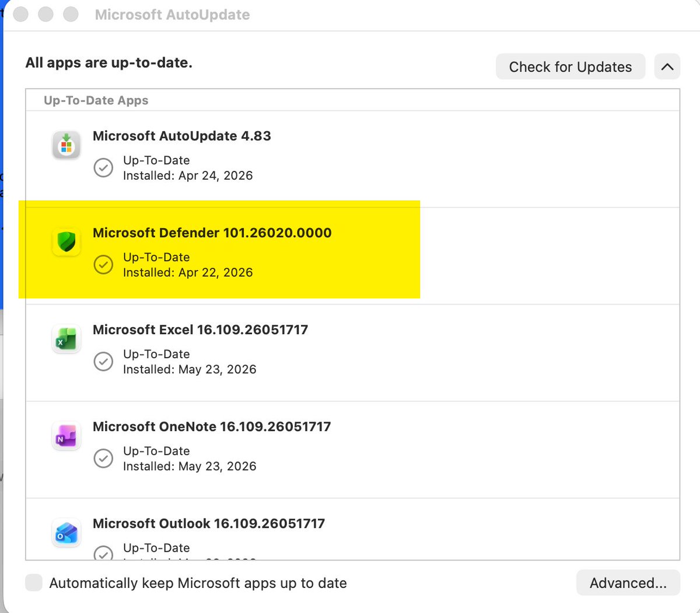Click the Microsoft Outlook app icon
This screenshot has height=613, width=700.
(66, 532)
